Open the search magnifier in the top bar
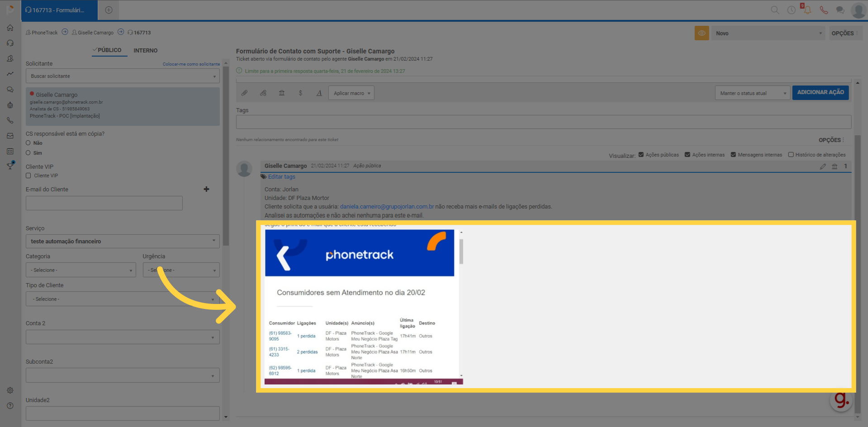 (775, 10)
